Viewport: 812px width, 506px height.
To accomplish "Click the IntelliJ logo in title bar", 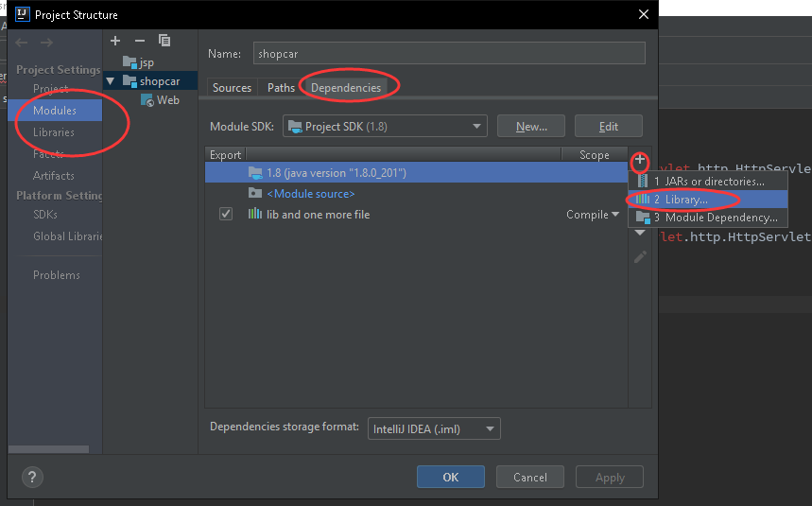I will pyautogui.click(x=23, y=14).
